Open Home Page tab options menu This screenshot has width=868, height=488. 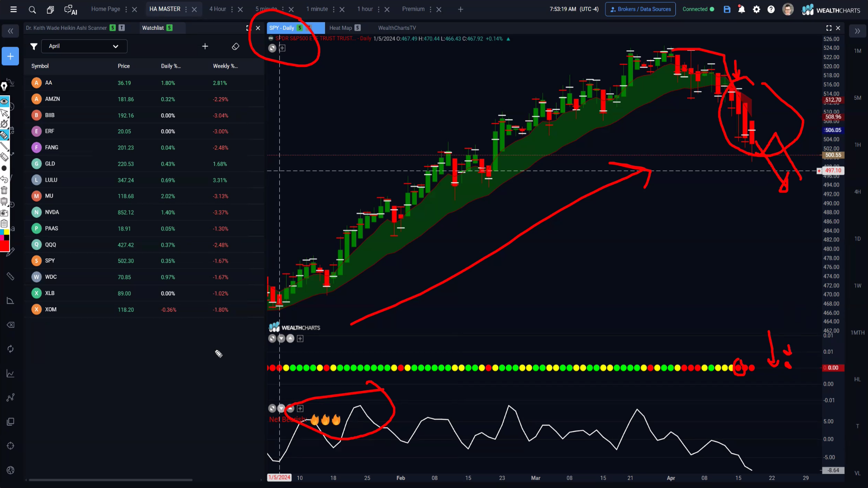click(x=126, y=9)
